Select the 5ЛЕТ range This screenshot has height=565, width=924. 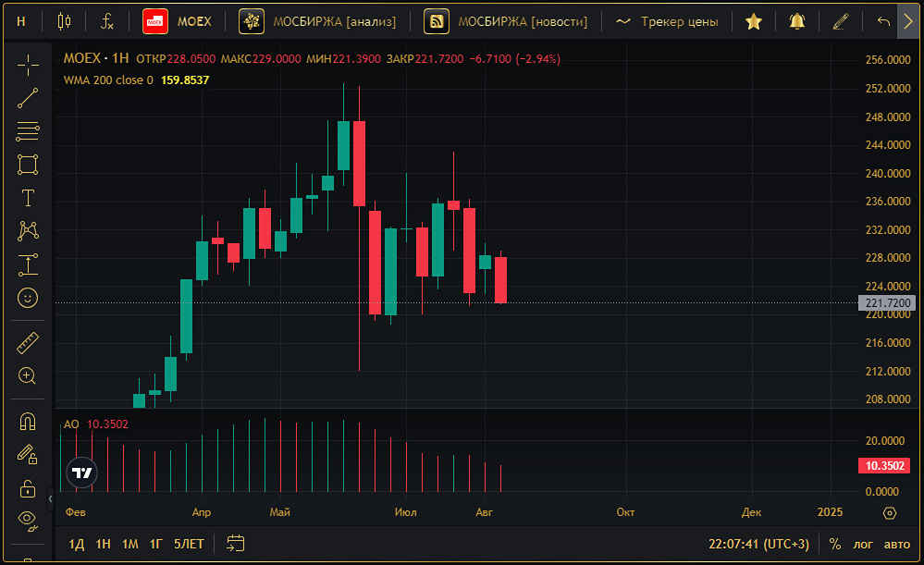[189, 544]
